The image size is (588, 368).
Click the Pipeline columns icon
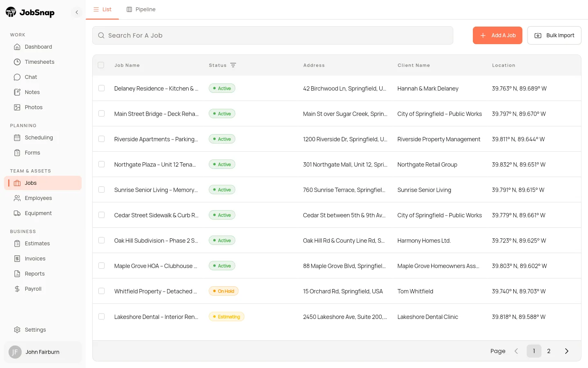click(x=129, y=9)
